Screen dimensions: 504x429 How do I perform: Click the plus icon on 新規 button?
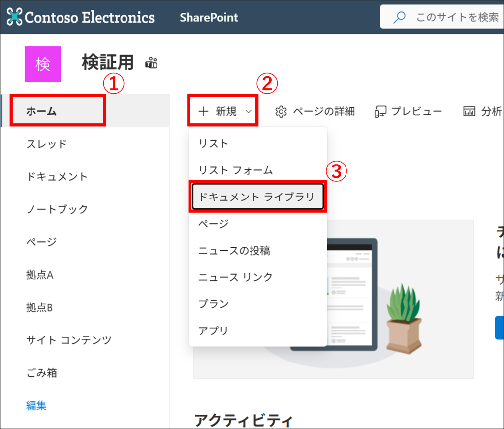(x=203, y=112)
